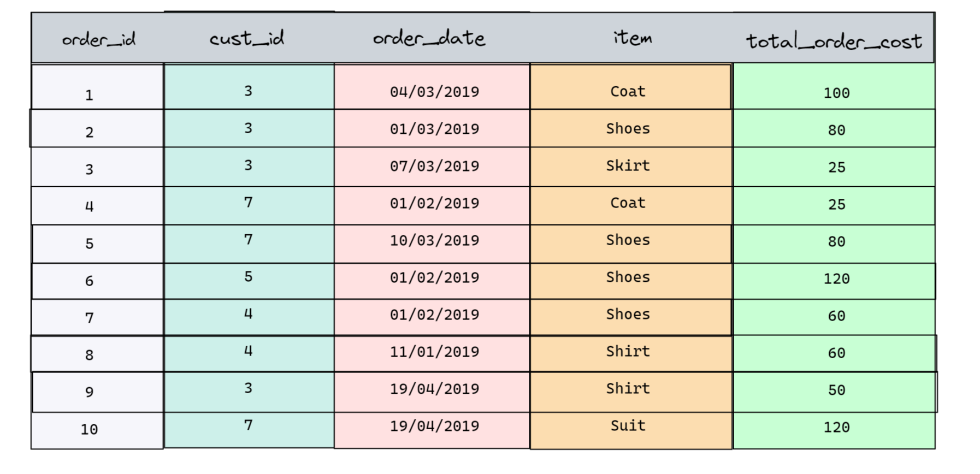The width and height of the screenshot is (980, 474).
Task: Select date cell 04/03/2019
Action: click(x=432, y=86)
